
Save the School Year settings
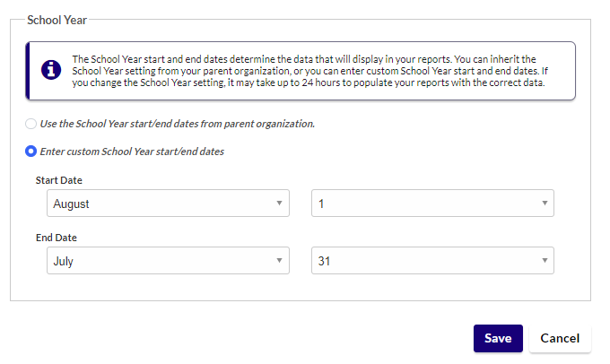tap(498, 338)
